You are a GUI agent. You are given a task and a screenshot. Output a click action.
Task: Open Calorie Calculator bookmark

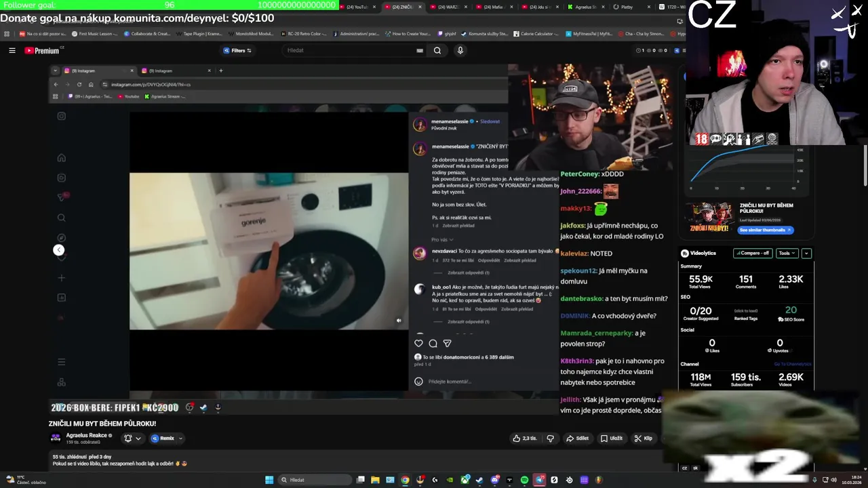coord(537,33)
